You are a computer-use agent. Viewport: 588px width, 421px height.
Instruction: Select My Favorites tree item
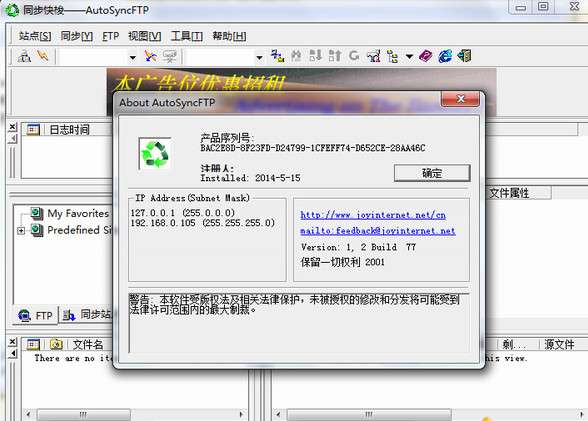click(78, 213)
